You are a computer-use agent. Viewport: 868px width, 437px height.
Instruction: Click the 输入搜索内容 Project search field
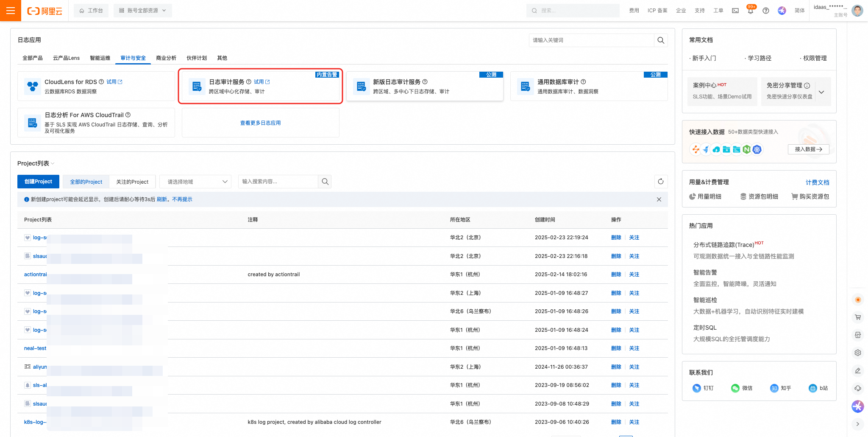278,182
